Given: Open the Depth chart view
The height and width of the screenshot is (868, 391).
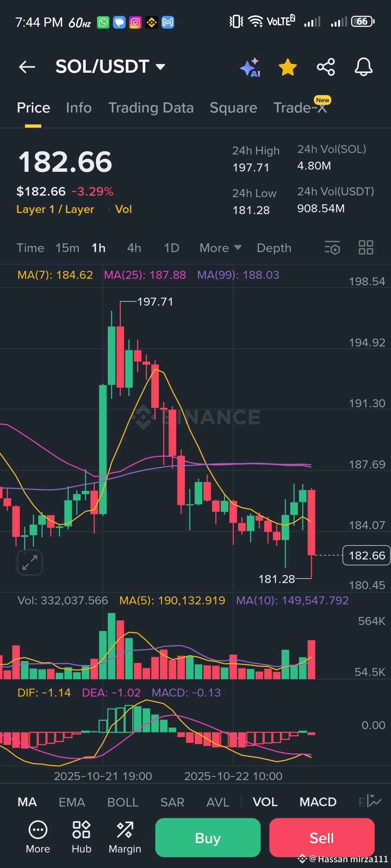Looking at the screenshot, I should pyautogui.click(x=274, y=248).
